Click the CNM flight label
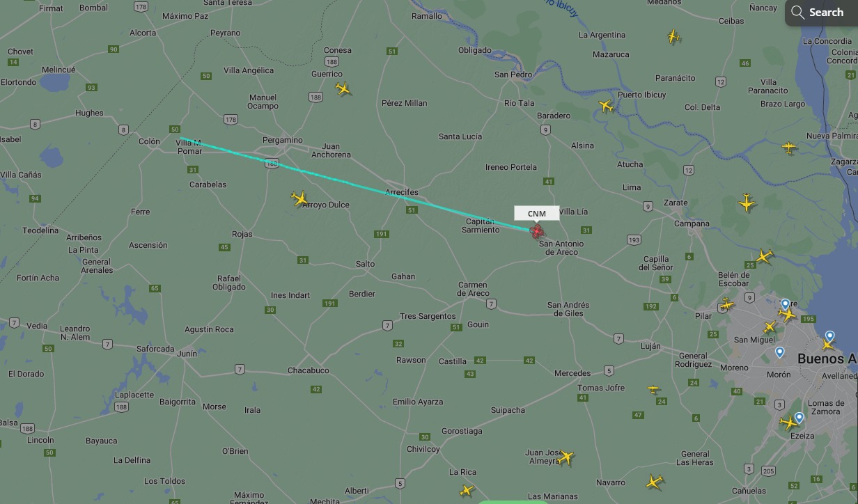Screen dimensions: 858x504 click(x=537, y=213)
